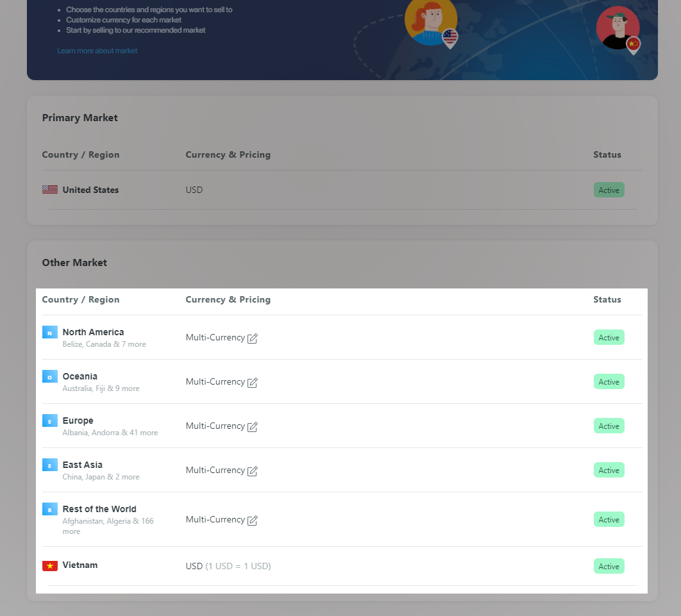Edit Europe multi-currency pricing
The image size is (681, 616).
pyautogui.click(x=253, y=427)
